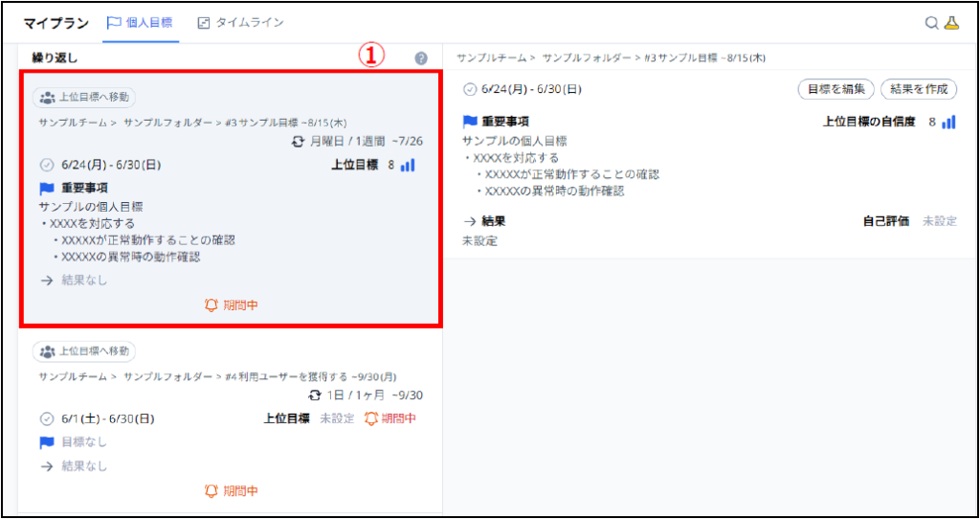Click 1日 / 1ヶ月 ~9/30 text
The height and width of the screenshot is (519, 980).
click(375, 395)
